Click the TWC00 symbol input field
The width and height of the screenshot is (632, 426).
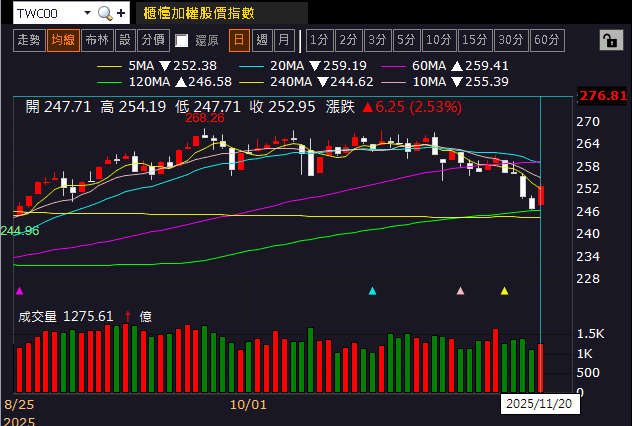click(x=48, y=13)
